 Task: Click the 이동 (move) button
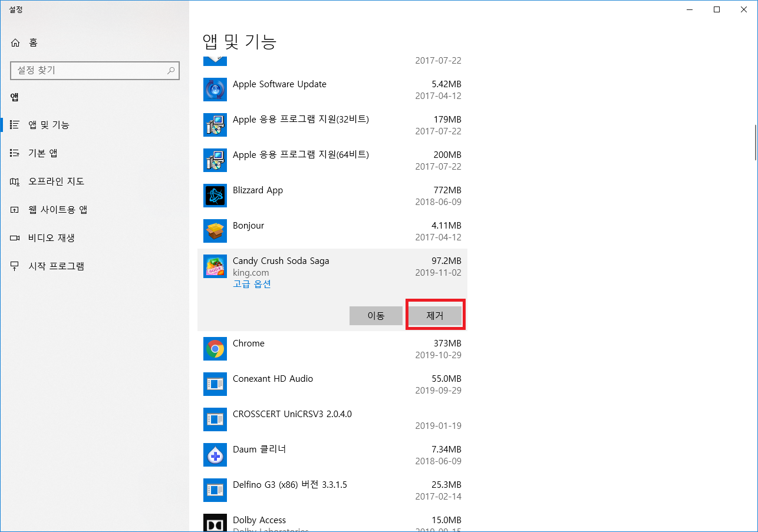[x=376, y=316]
